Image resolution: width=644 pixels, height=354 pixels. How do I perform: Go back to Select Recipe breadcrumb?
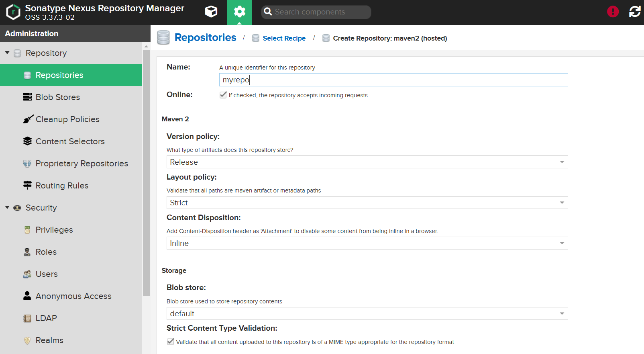click(284, 38)
